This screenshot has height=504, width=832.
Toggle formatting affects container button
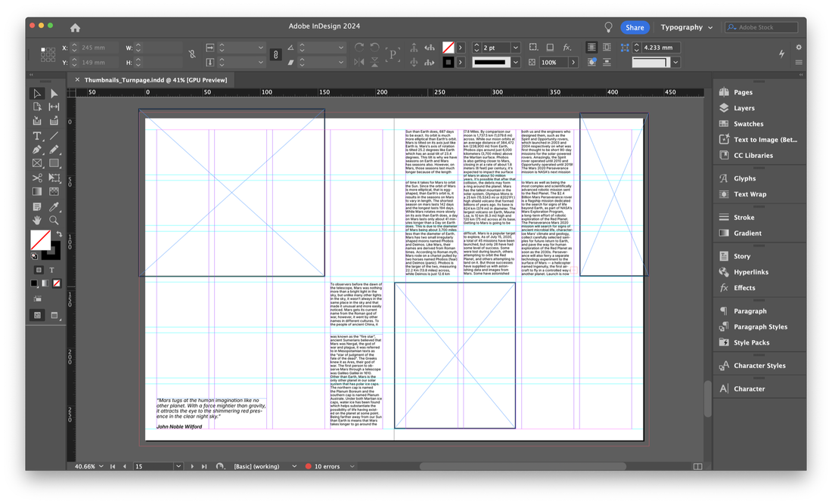tap(39, 270)
